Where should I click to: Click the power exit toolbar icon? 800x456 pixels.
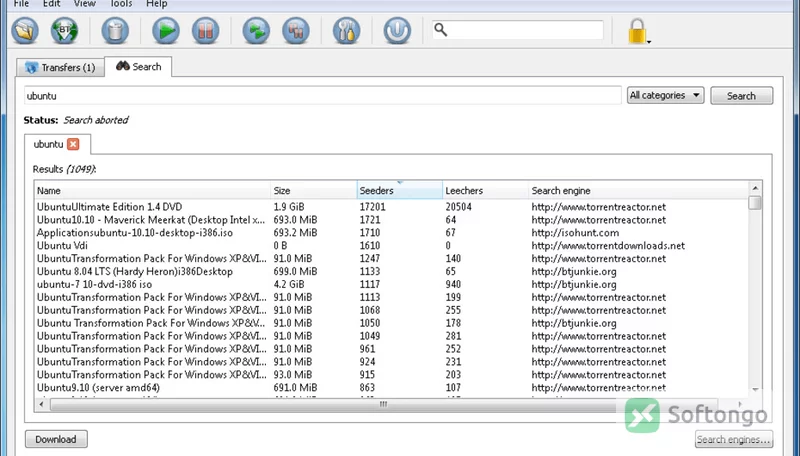point(397,31)
